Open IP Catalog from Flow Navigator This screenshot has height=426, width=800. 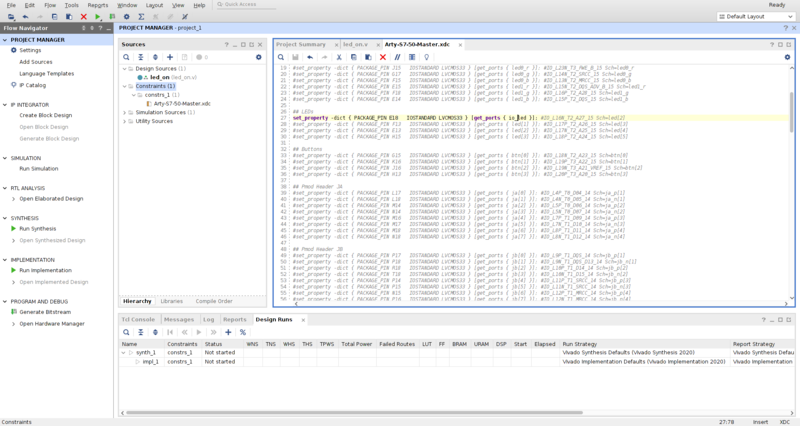[33, 86]
